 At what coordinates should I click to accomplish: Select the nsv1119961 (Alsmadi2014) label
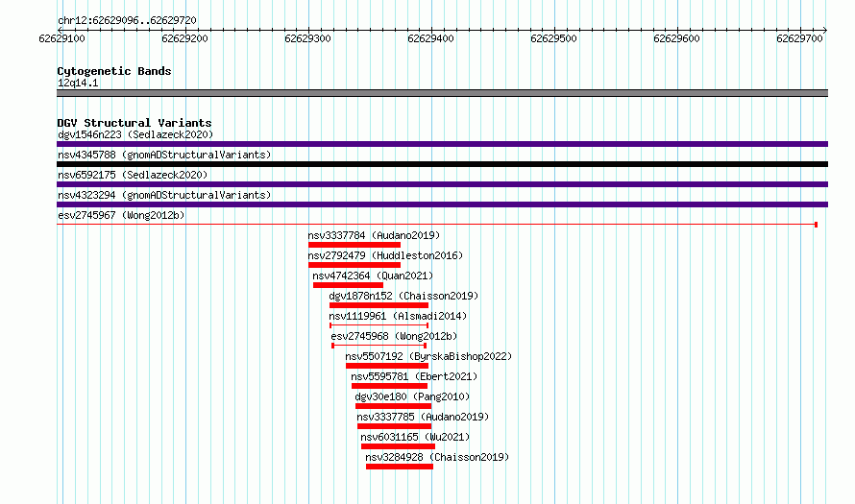(x=398, y=316)
